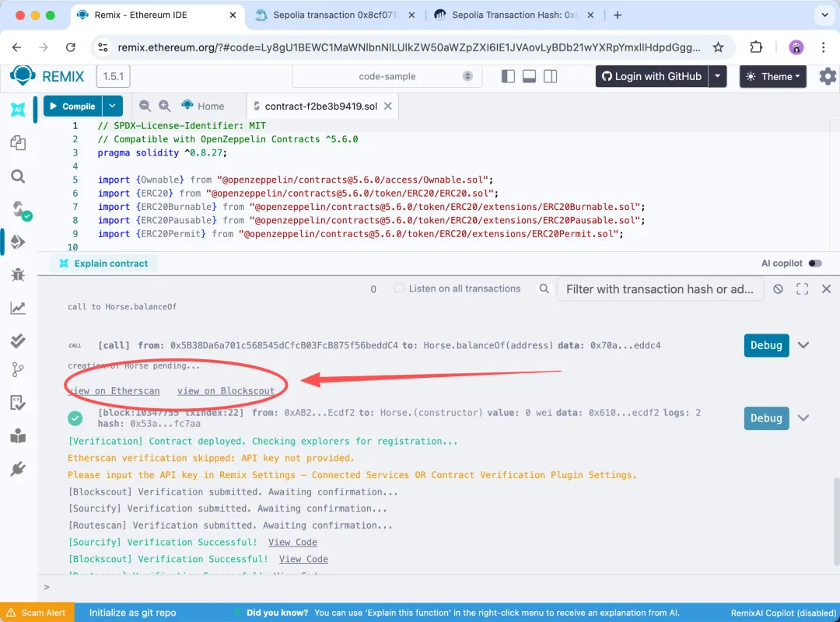Image resolution: width=840 pixels, height=622 pixels.
Task: Open the analysis chart icon in sidebar
Action: [18, 308]
